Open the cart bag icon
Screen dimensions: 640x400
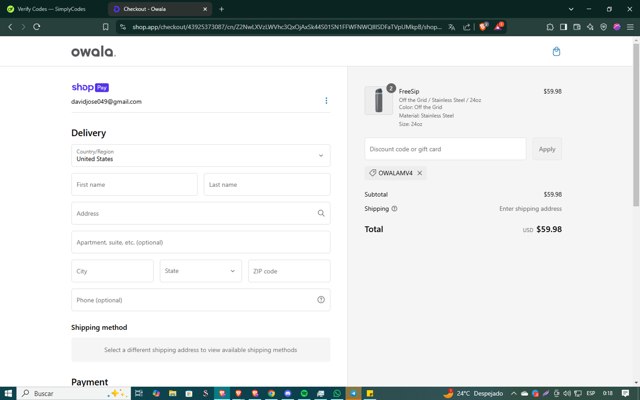(556, 51)
